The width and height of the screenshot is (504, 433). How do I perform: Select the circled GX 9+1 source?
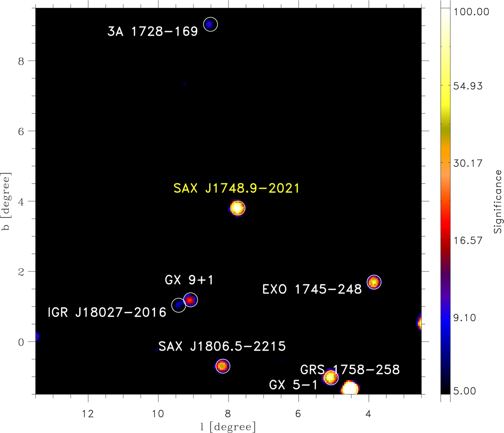coord(190,300)
